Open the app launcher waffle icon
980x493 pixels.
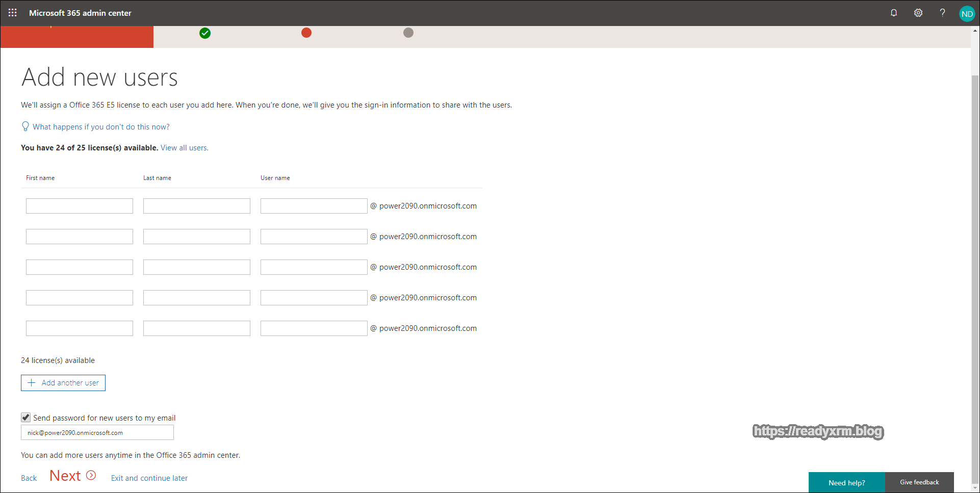pos(13,13)
